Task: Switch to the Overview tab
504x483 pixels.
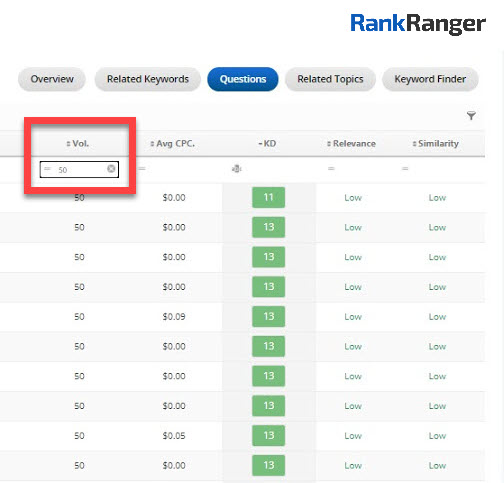Action: (x=52, y=79)
